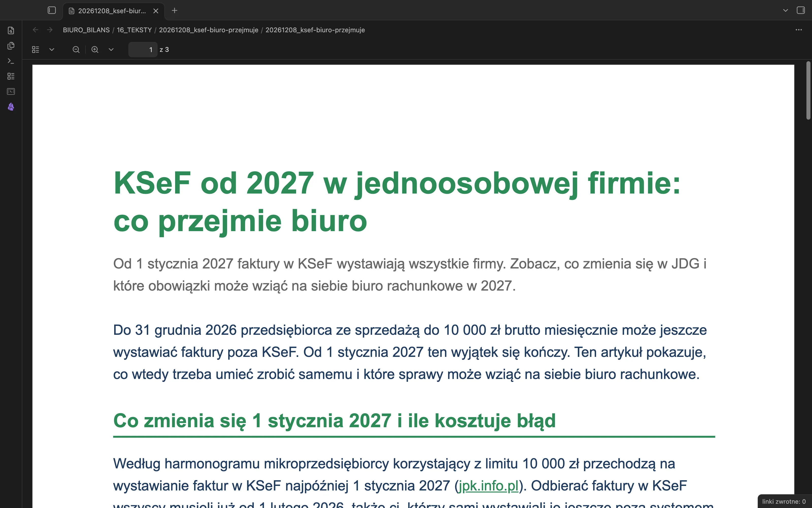Expand sidebar view options chevron
812x508 pixels.
[x=52, y=50]
